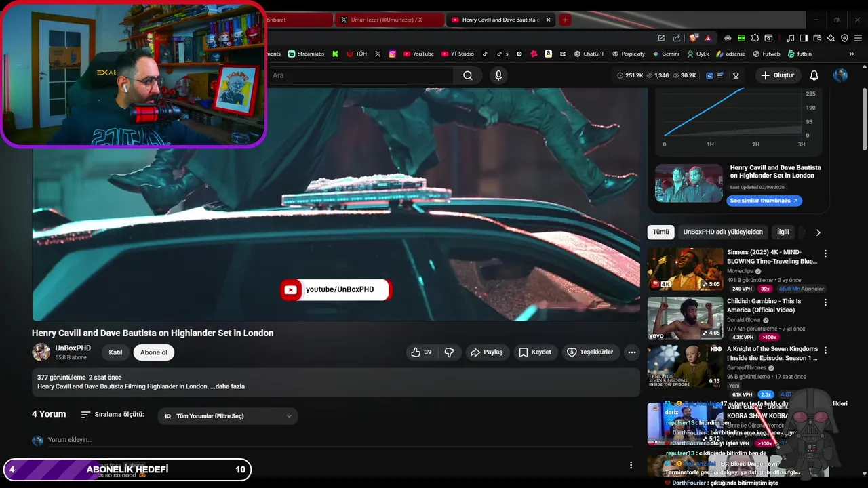
Task: Open TÖH bookmark
Action: pyautogui.click(x=357, y=54)
